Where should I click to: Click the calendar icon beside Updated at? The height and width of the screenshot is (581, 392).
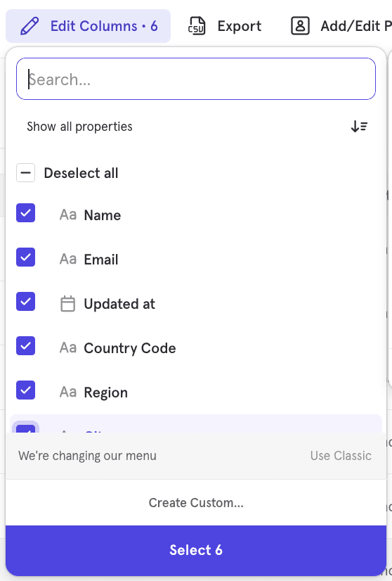point(67,304)
